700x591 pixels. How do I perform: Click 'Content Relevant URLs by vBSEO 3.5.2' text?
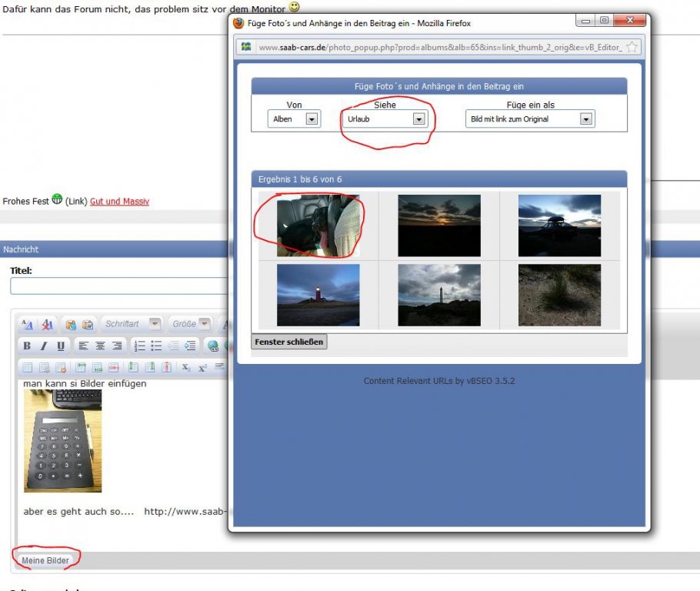point(439,381)
